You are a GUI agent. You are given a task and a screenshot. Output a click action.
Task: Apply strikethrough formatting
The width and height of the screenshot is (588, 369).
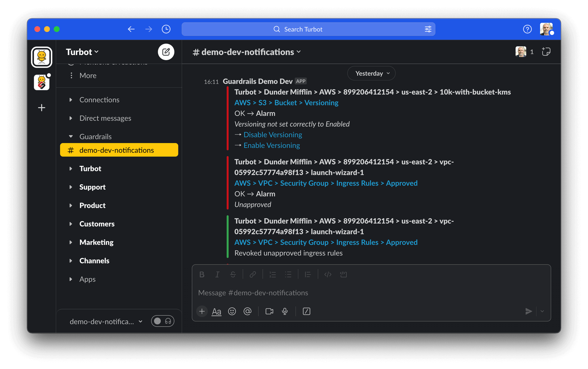pyautogui.click(x=233, y=274)
